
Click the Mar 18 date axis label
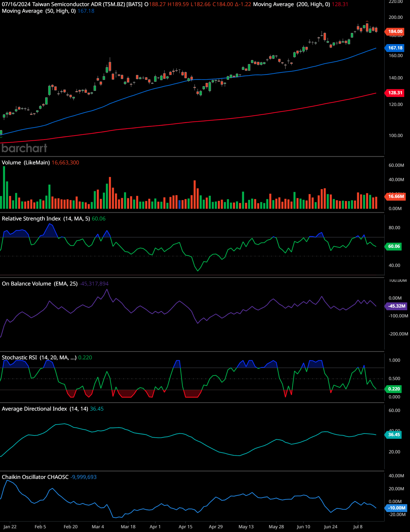tap(128, 527)
